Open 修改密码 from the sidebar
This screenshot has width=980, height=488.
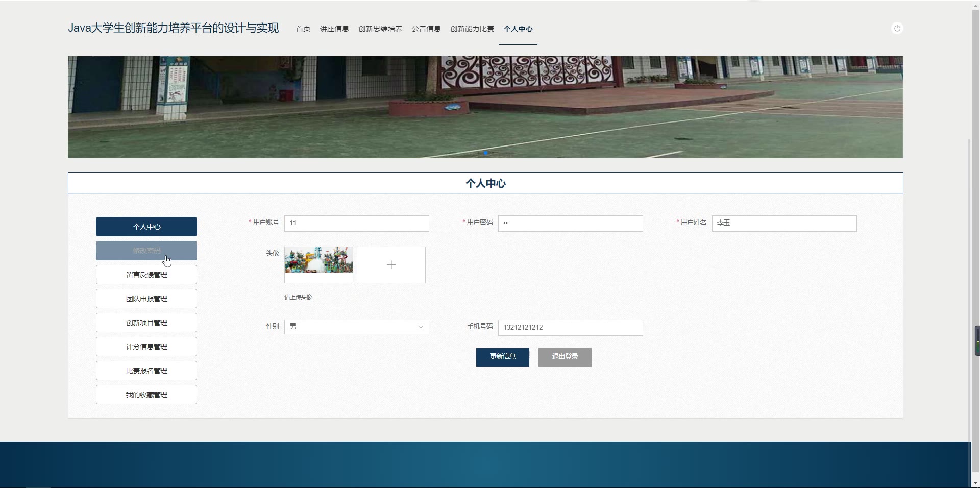tap(146, 251)
